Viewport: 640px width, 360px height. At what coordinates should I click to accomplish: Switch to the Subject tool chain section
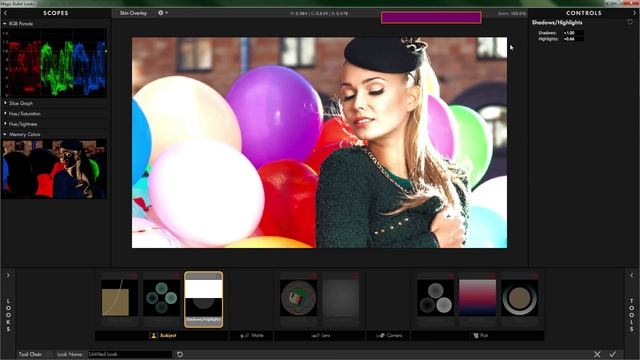click(x=162, y=336)
